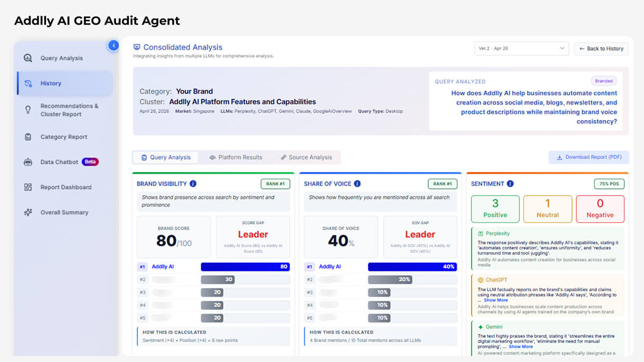
Task: Select the 0 Negative sentiment card
Action: click(x=600, y=209)
